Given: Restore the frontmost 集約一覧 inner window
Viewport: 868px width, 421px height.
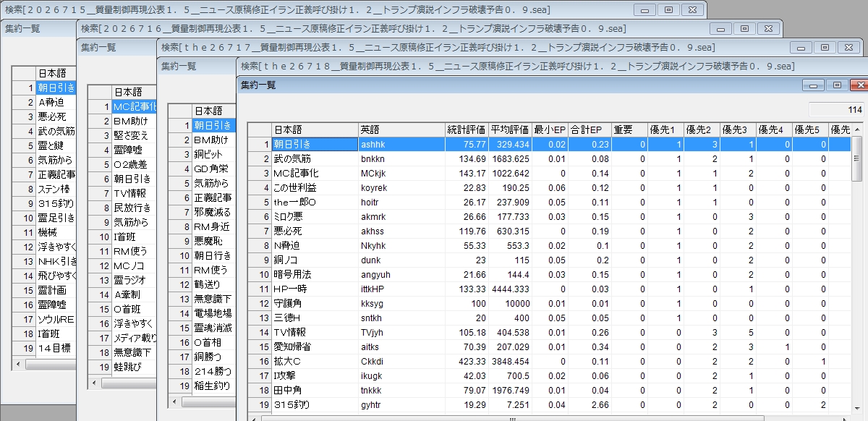Looking at the screenshot, I should pyautogui.click(x=837, y=85).
